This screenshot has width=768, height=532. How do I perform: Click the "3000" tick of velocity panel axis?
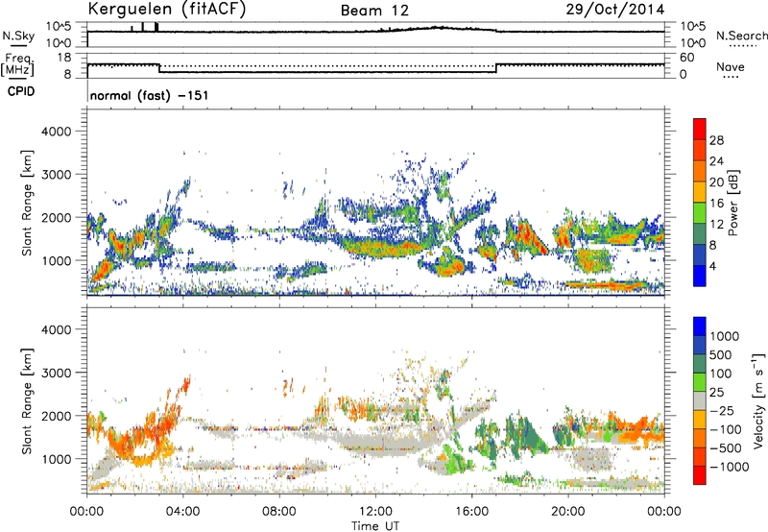point(56,373)
